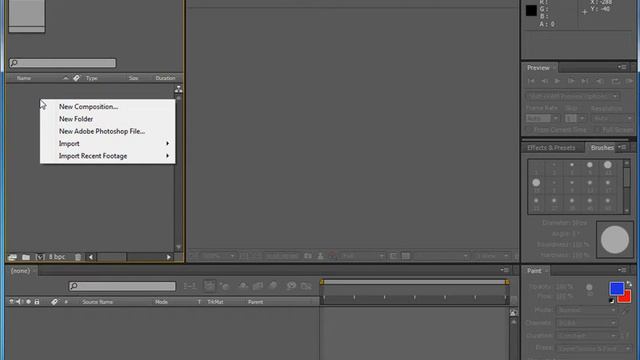Click the new composition icon in Project footer
The width and height of the screenshot is (640, 360).
pos(40,257)
